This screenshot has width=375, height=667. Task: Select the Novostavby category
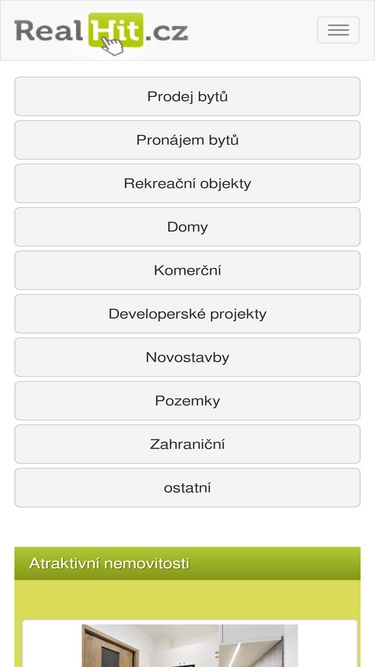(x=188, y=357)
